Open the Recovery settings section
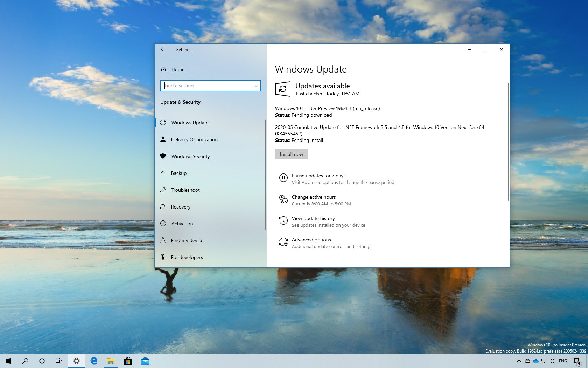 click(181, 207)
